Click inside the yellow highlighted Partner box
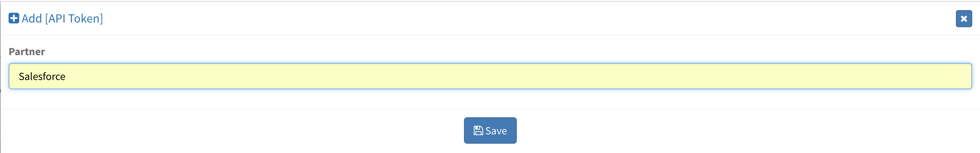 coord(490,76)
